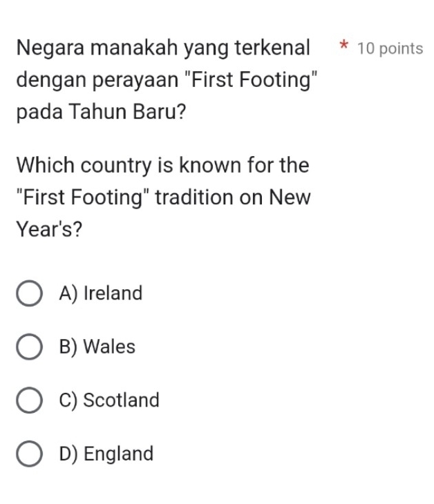
Task: Pick the England radio circle
Action: point(28,454)
